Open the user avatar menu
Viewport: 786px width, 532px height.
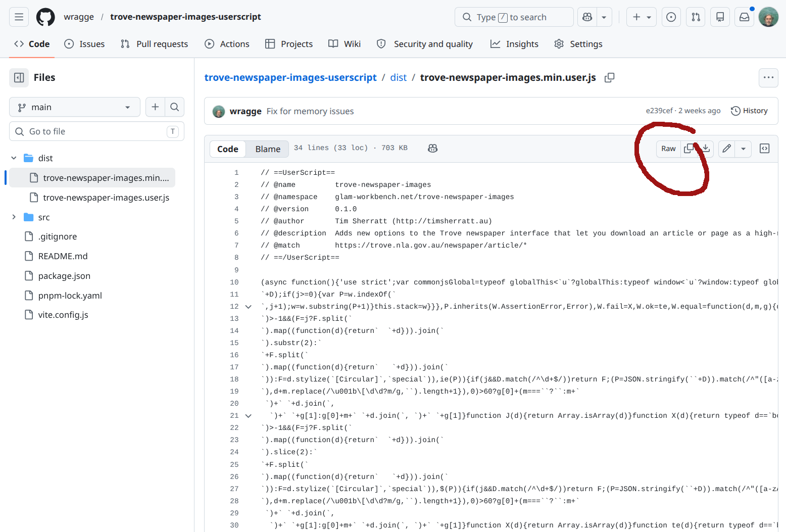(x=768, y=17)
